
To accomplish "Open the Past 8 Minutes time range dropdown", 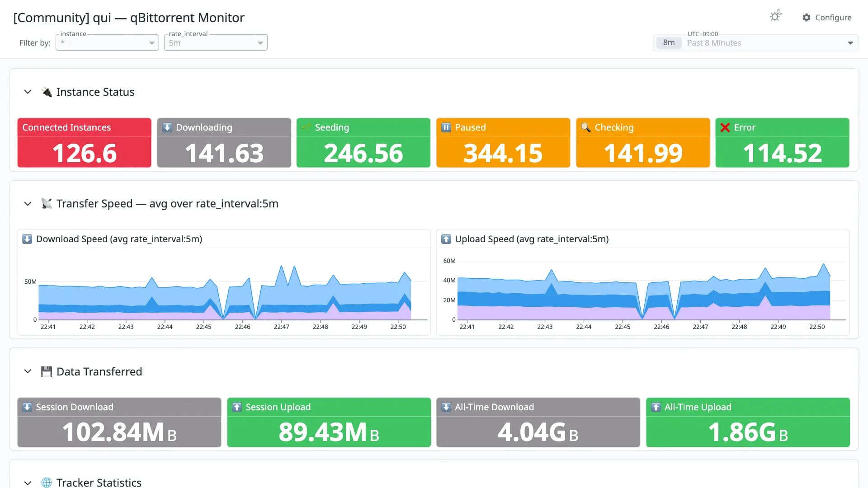I will [756, 43].
